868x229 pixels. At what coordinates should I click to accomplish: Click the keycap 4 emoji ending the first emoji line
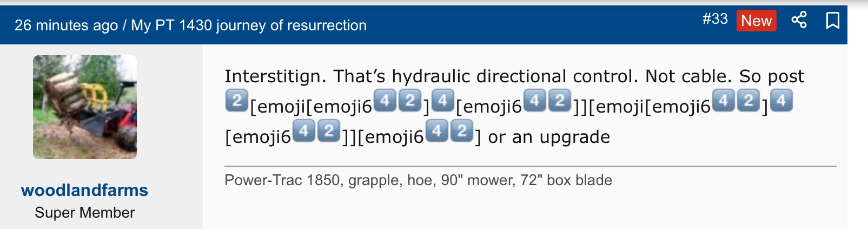(781, 101)
